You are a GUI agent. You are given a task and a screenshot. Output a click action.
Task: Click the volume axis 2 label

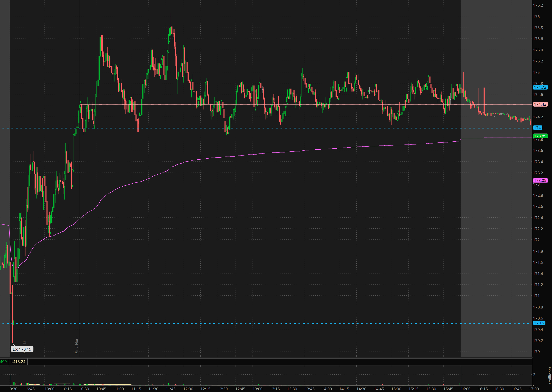(x=534, y=375)
